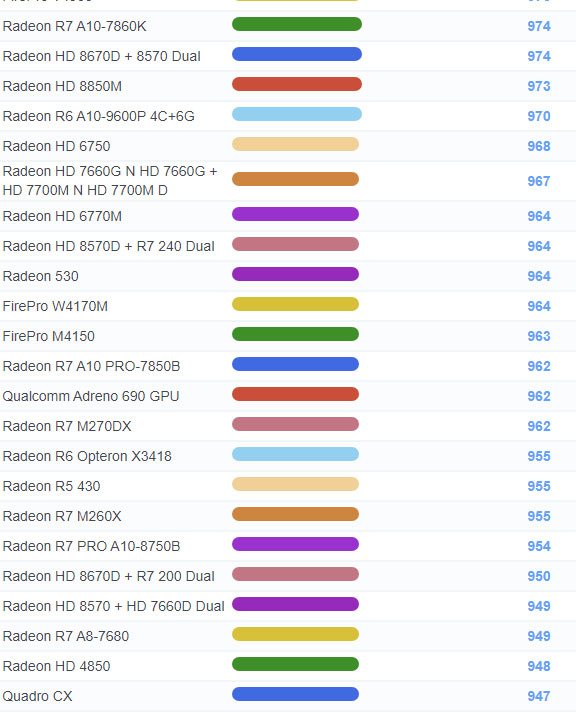The image size is (576, 713).
Task: Click the Radeon 530 name
Action: [x=40, y=276]
